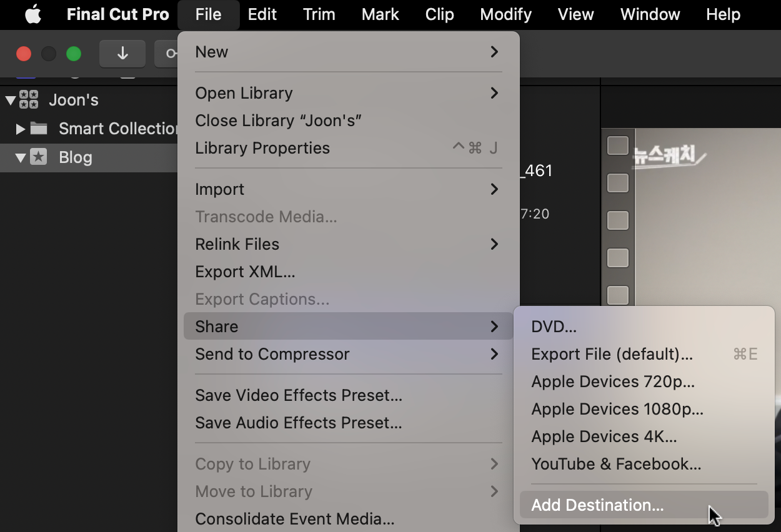Open the Clip menu
Image resolution: width=781 pixels, height=532 pixels.
440,14
